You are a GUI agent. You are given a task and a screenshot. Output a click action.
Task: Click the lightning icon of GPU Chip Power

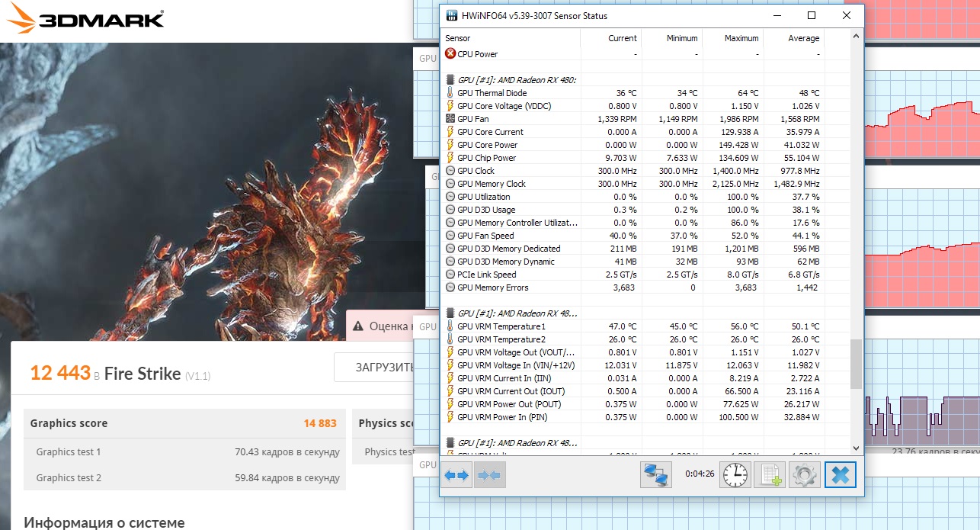click(450, 158)
